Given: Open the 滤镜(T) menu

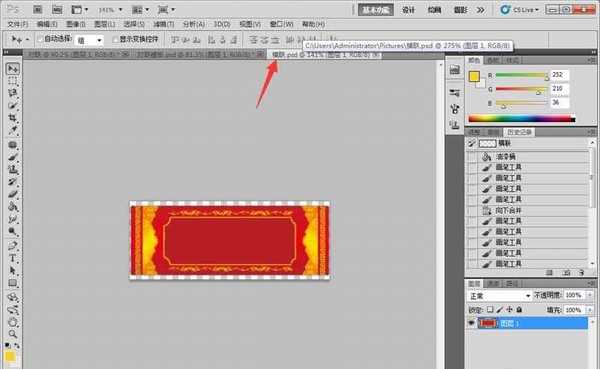Looking at the screenshot, I should [163, 24].
